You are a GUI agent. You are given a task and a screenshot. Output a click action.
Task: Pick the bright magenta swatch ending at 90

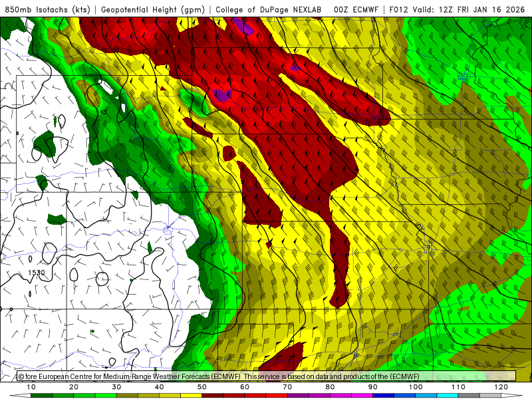point(362,396)
